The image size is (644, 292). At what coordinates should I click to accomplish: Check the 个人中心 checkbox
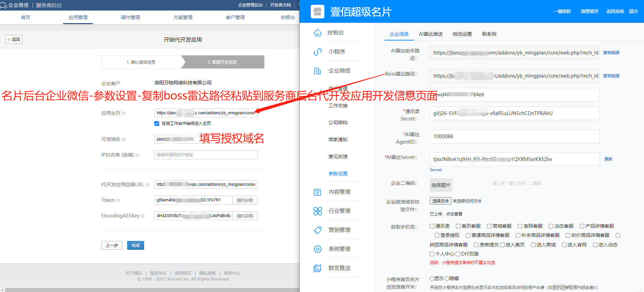(x=432, y=254)
